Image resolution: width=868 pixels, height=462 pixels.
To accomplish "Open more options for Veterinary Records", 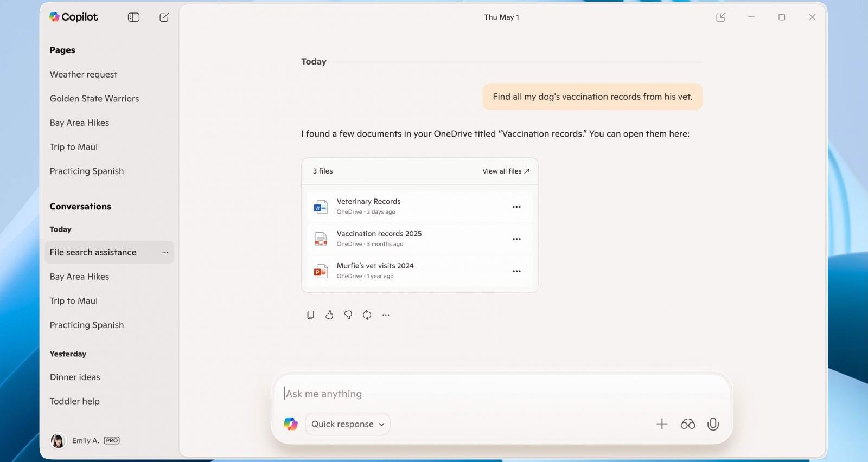I will coord(516,207).
